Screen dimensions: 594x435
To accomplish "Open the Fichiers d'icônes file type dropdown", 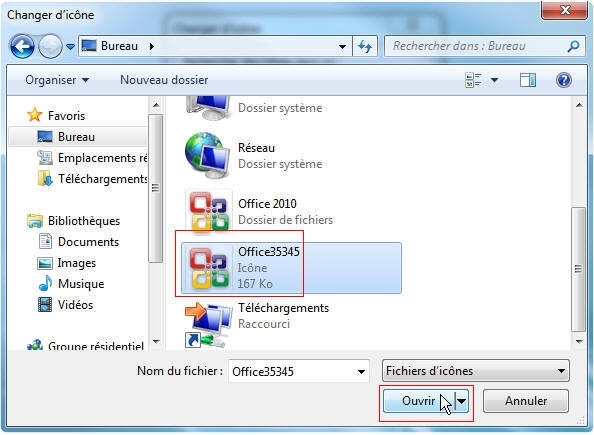I will coord(475,371).
